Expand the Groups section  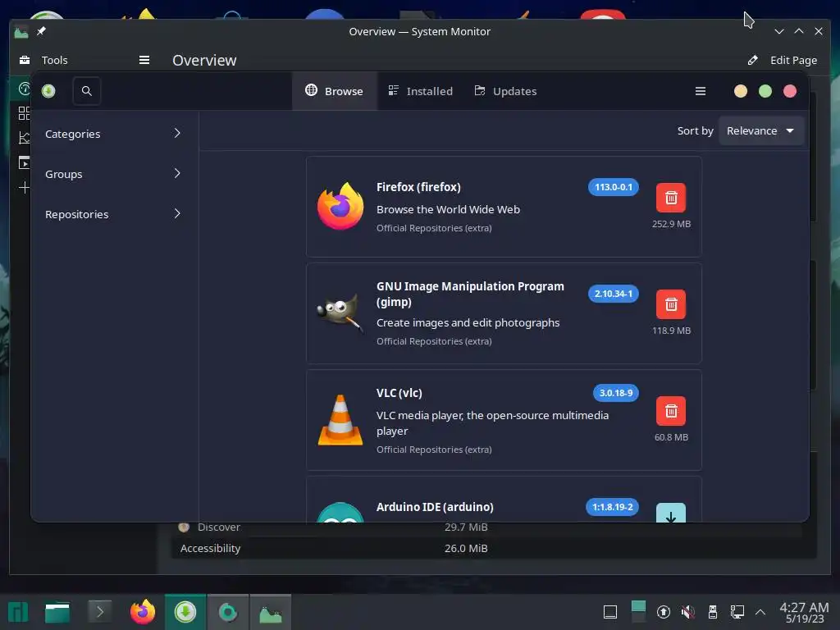pyautogui.click(x=113, y=174)
